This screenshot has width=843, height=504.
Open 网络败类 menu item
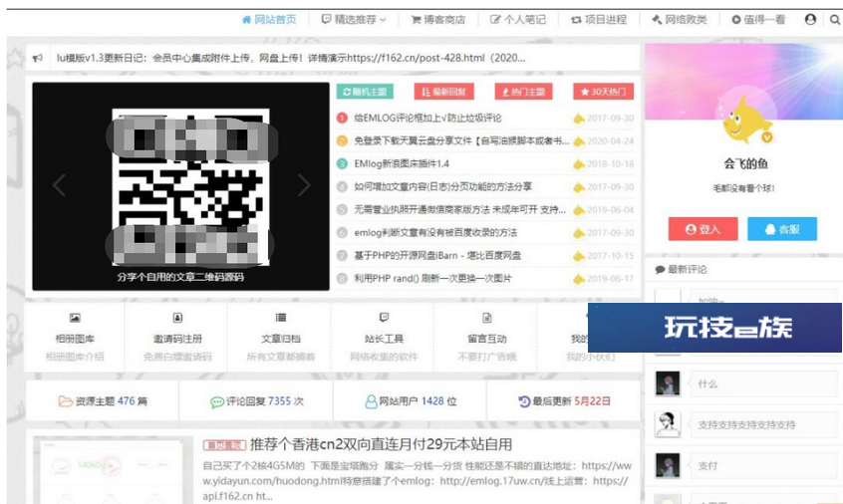(x=680, y=20)
